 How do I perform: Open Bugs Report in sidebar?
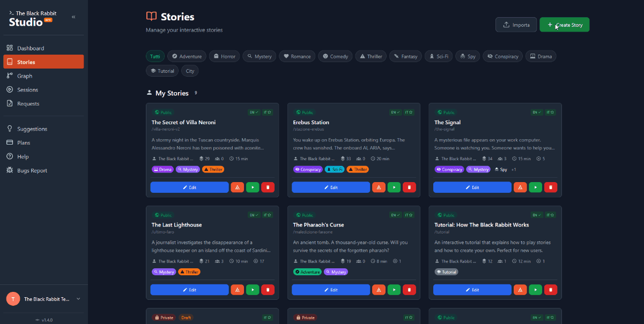pyautogui.click(x=43, y=171)
